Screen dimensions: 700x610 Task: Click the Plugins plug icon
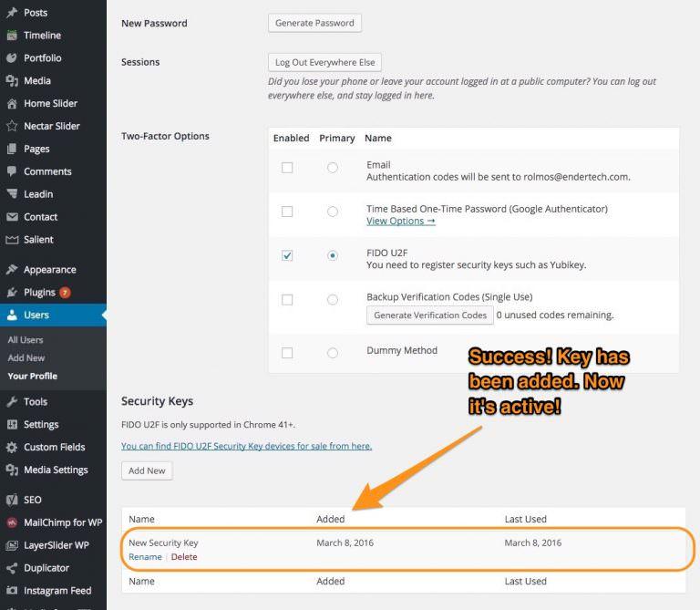click(x=12, y=293)
